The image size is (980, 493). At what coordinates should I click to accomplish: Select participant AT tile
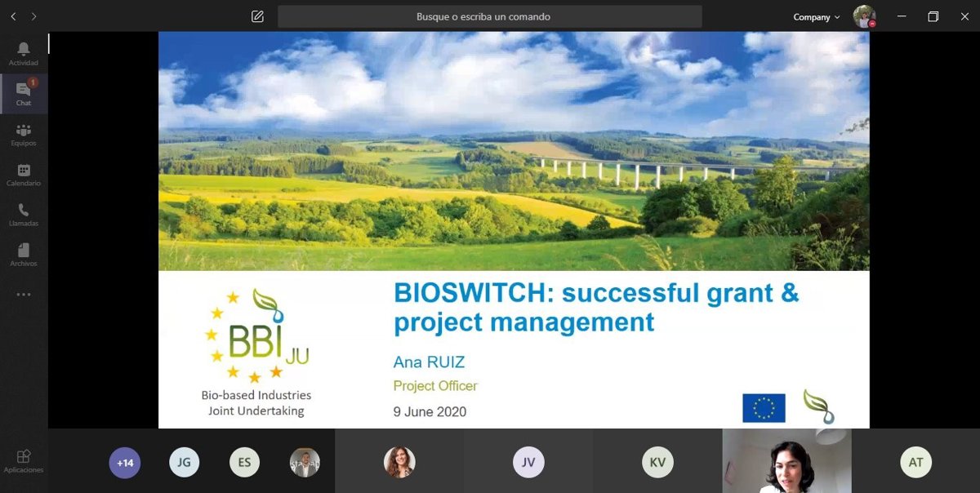[915, 463]
